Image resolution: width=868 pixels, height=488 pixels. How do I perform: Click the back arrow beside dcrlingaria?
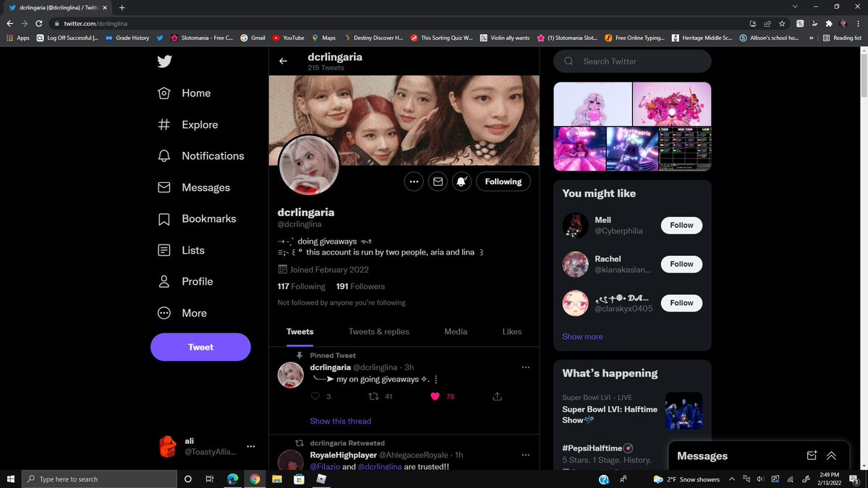pyautogui.click(x=283, y=61)
